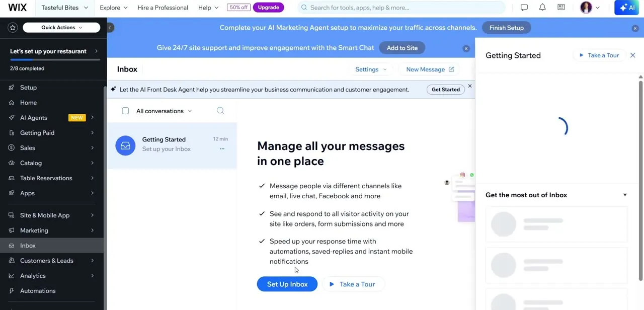Viewport: 644px width, 310px height.
Task: Click the Wix logo
Action: tap(18, 8)
